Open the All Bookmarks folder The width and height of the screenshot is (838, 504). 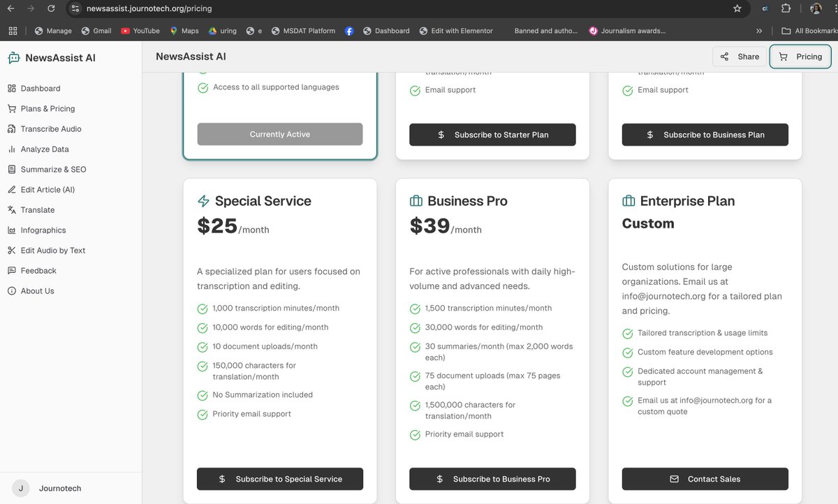click(809, 31)
